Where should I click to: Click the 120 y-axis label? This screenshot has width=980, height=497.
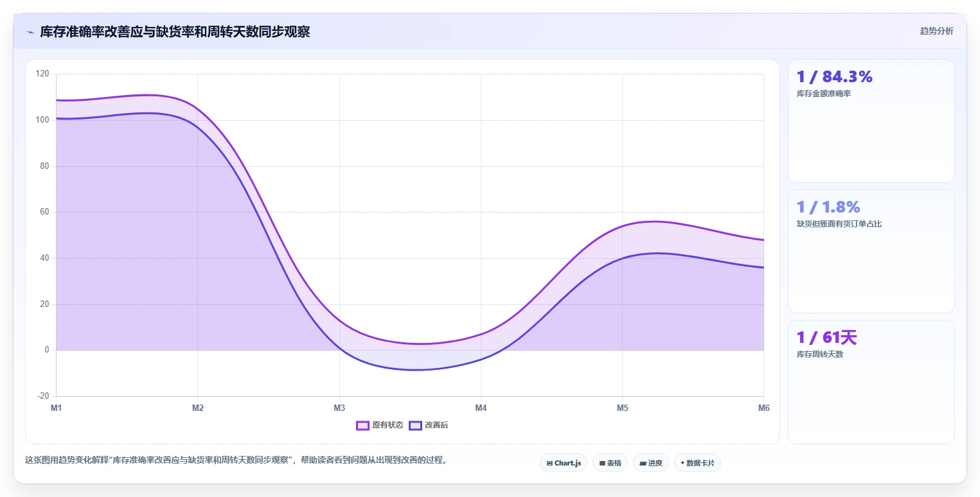tap(42, 74)
